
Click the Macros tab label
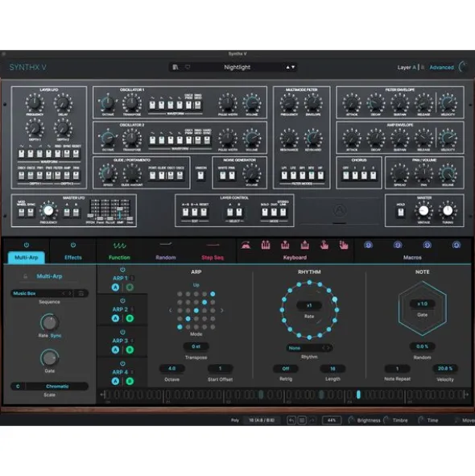(412, 258)
